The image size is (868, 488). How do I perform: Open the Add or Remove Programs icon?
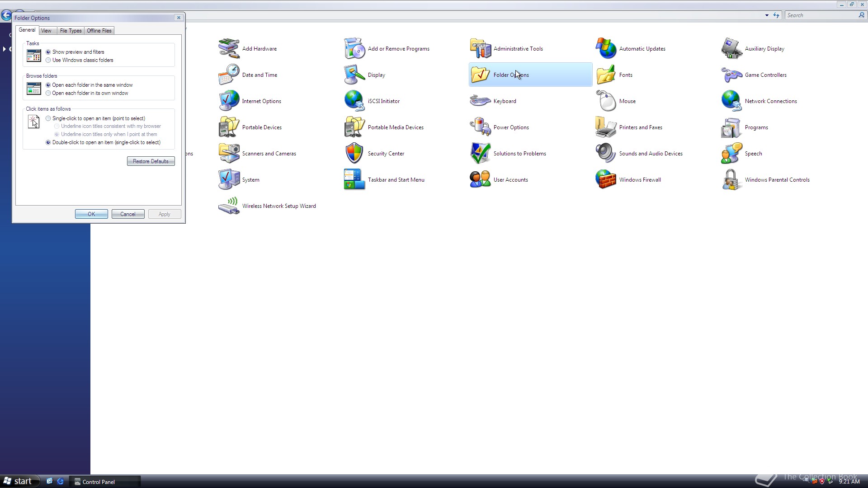pyautogui.click(x=354, y=49)
